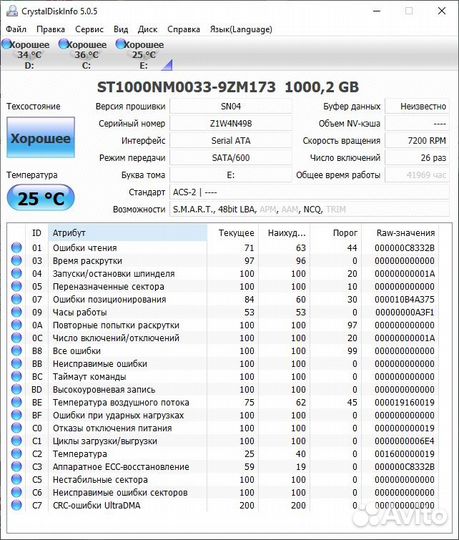Click status dot for Температура воздушного потока
Image resolution: width=459 pixels, height=540 pixels.
click(x=16, y=402)
